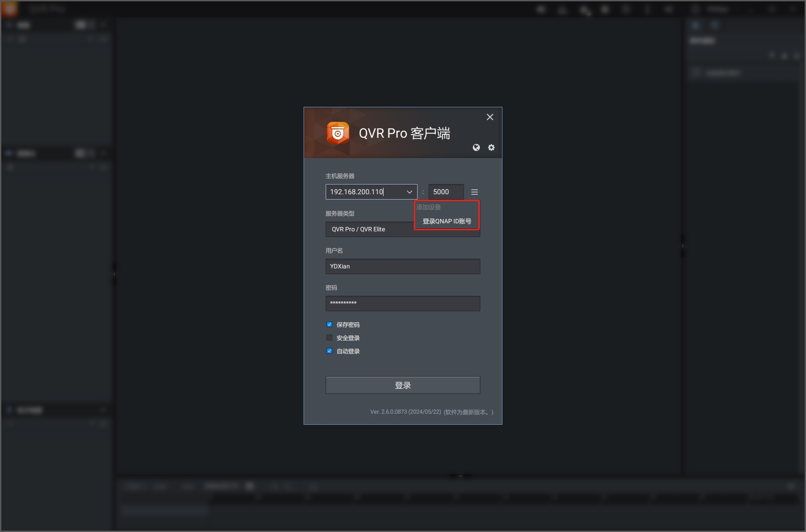
Task: Click the 服务器类型 label
Action: [x=340, y=213]
